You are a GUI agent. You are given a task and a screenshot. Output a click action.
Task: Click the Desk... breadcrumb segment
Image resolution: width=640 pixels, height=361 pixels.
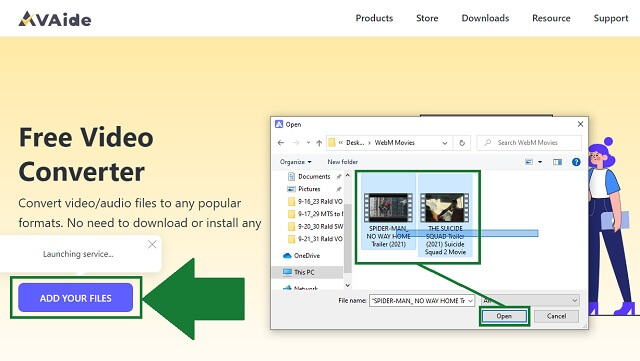355,143
